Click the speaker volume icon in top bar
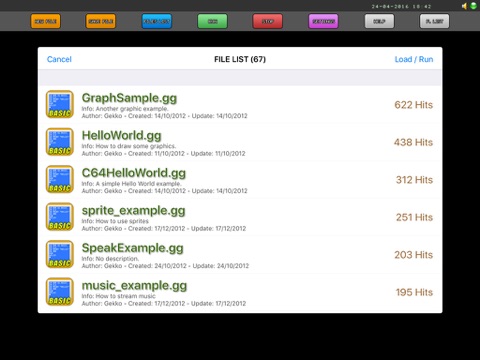The height and width of the screenshot is (360, 480). (x=464, y=6)
